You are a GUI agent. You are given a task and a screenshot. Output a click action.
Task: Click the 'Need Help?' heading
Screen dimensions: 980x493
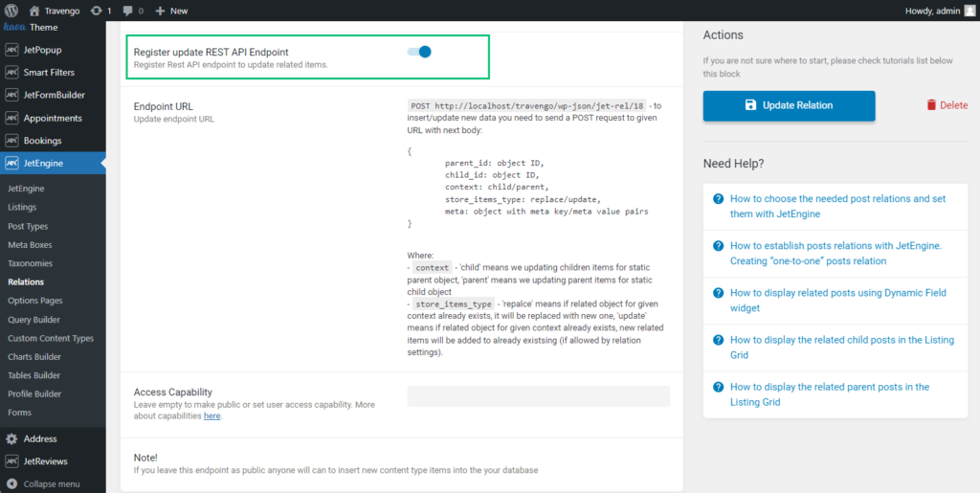click(x=733, y=164)
